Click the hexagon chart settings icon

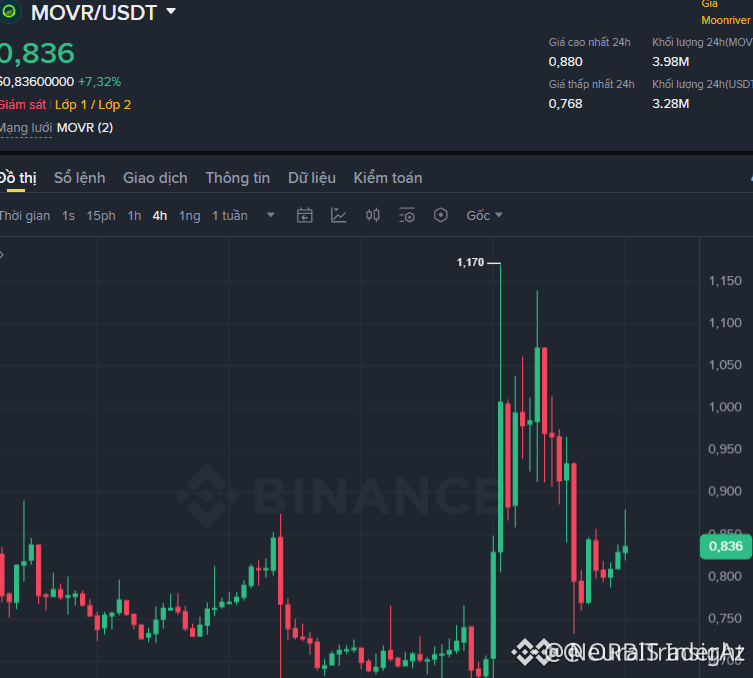[440, 215]
